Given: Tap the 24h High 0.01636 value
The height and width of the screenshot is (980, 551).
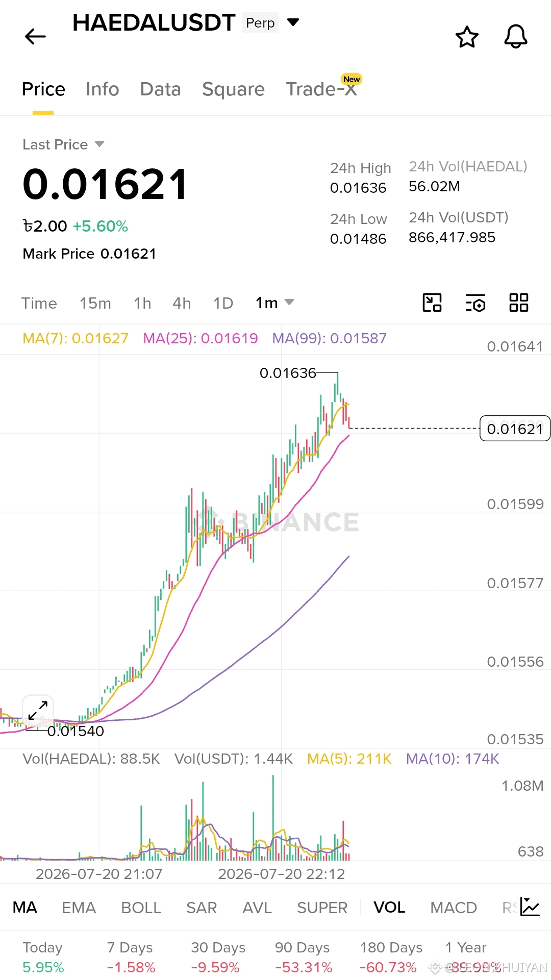Looking at the screenshot, I should point(358,188).
